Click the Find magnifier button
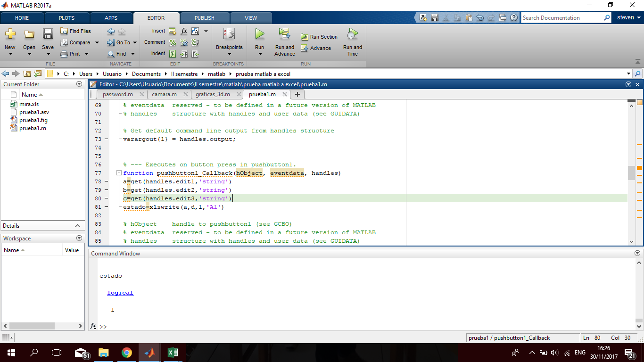 117,54
